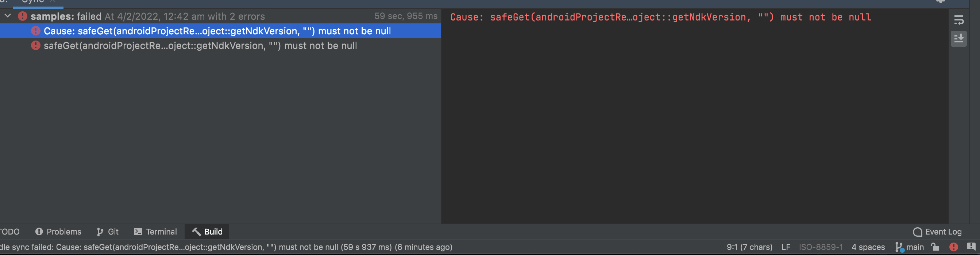980x255 pixels.
Task: Open the Terminal tool window
Action: tap(156, 231)
